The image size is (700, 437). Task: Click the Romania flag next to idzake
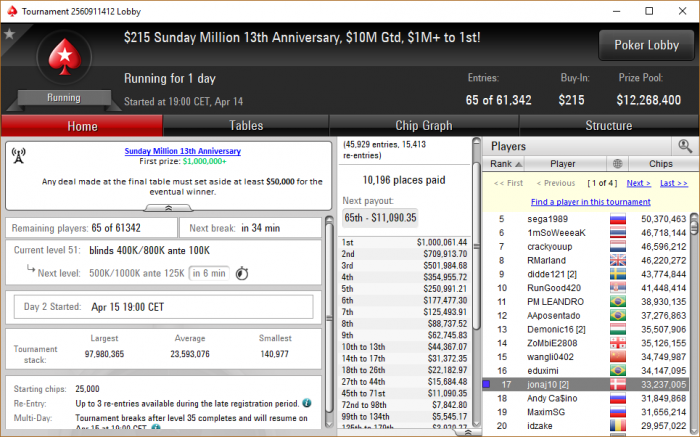point(617,426)
